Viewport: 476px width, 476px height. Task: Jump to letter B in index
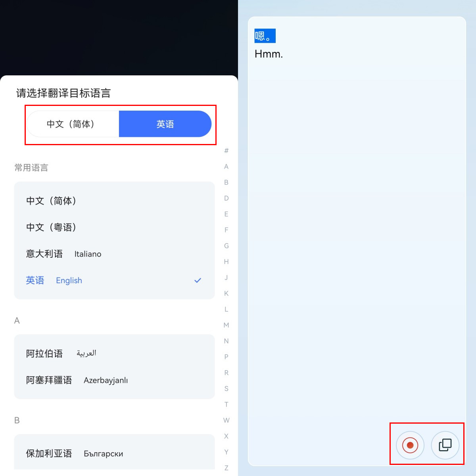pos(226,182)
